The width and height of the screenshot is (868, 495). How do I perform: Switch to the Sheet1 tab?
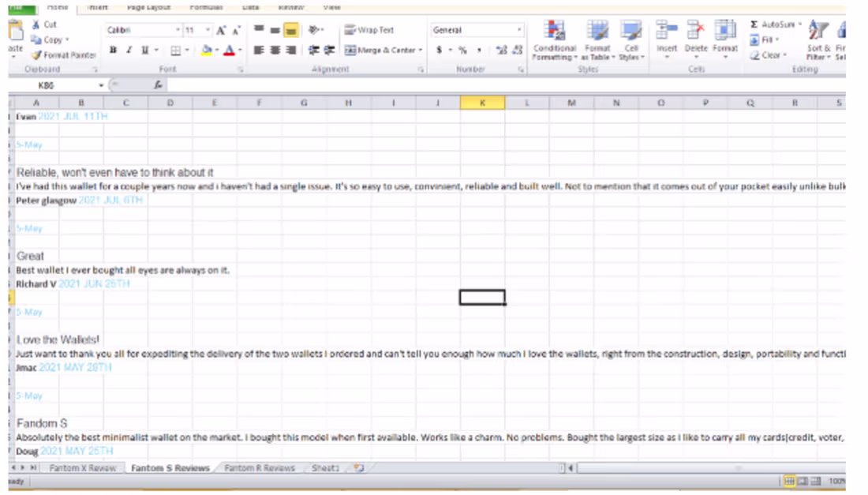tap(325, 468)
